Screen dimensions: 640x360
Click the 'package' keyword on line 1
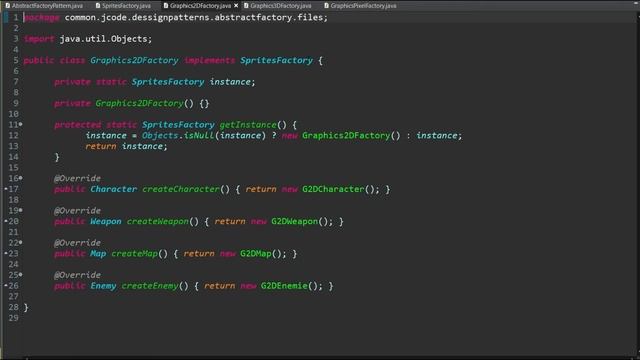click(42, 18)
